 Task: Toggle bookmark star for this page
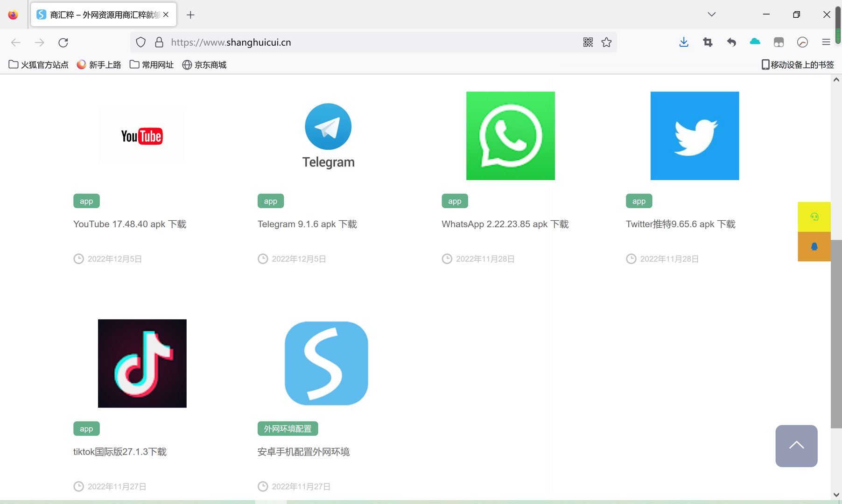click(606, 42)
